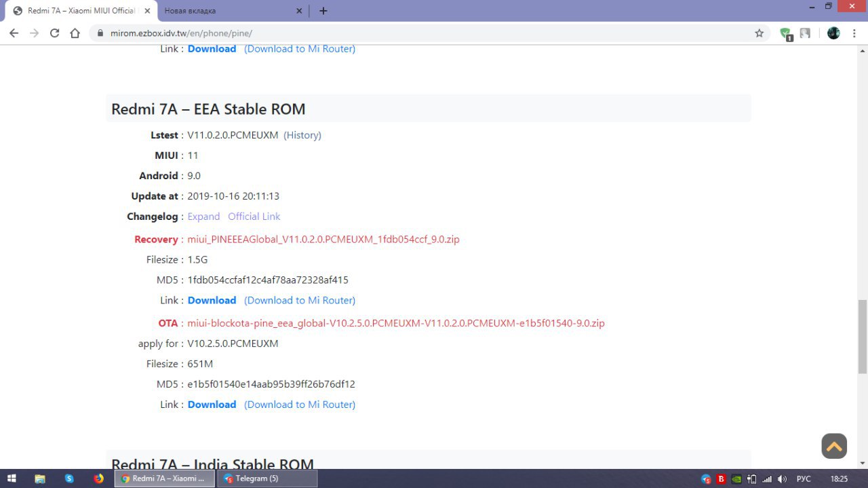Click the update time 2019-10-16 20:11:13

point(233,196)
